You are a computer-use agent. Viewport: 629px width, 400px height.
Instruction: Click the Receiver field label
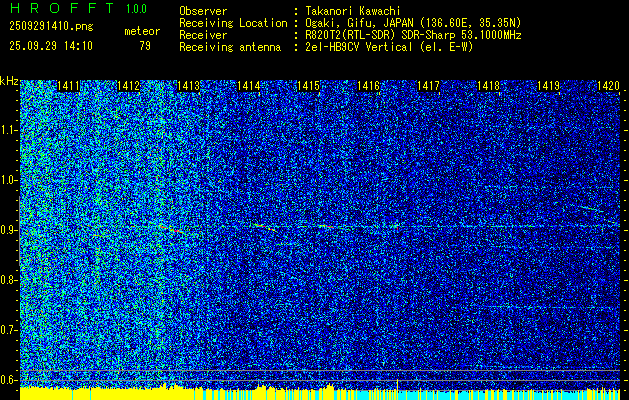(x=203, y=35)
